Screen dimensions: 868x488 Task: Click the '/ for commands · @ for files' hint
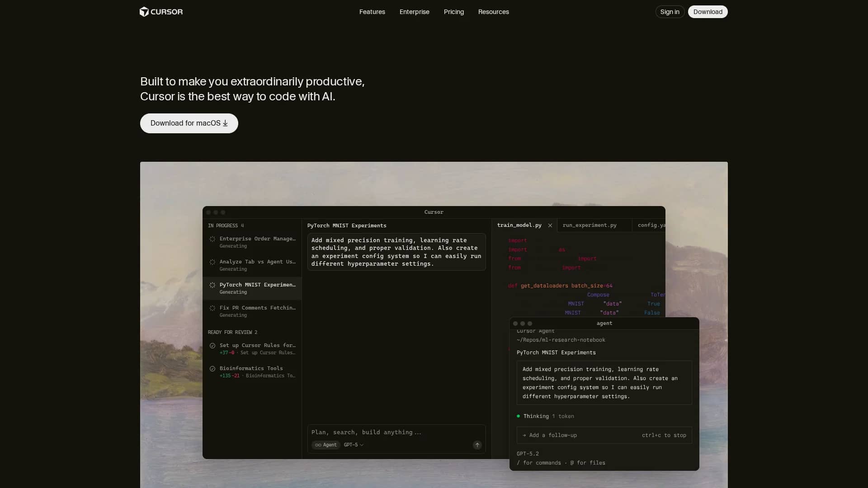(x=561, y=463)
